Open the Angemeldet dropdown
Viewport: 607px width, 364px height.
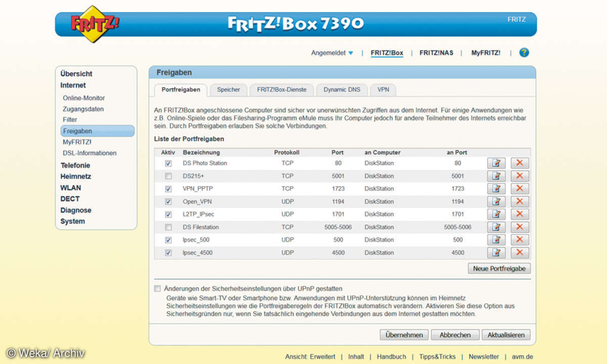(332, 53)
